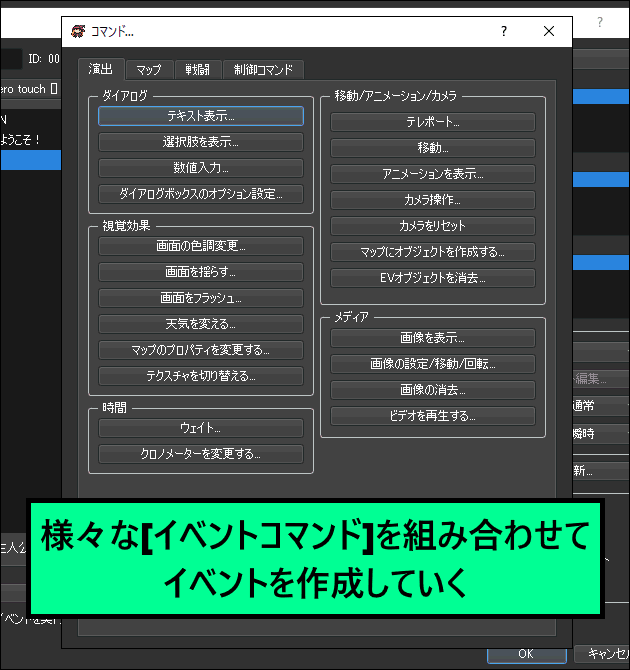Open the 天気を変える command
This screenshot has height=670, width=630.
coord(201,324)
